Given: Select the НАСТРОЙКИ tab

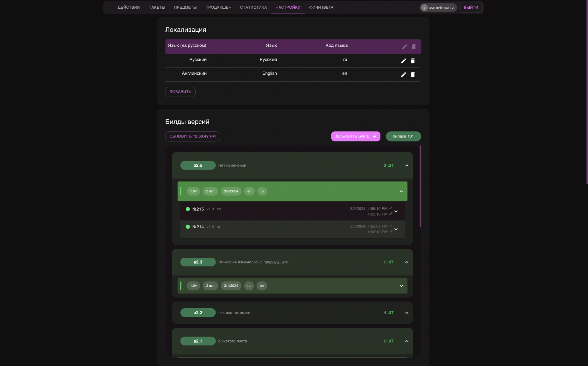Looking at the screenshot, I should tap(288, 8).
